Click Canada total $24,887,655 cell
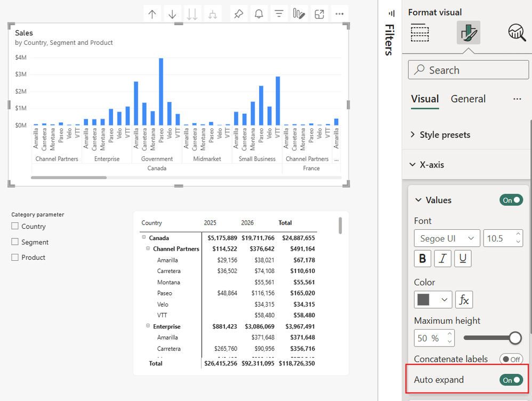Screen dimensions: 532x401 click(x=298, y=238)
